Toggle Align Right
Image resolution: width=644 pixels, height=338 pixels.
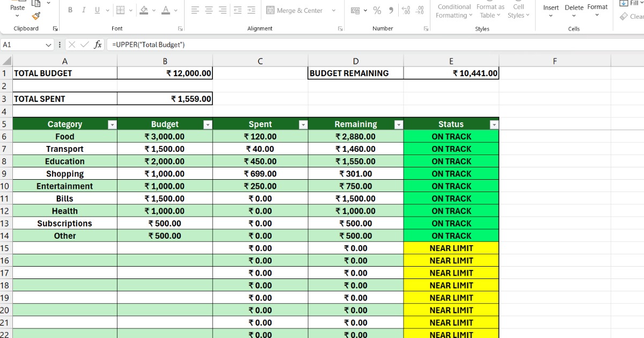223,10
